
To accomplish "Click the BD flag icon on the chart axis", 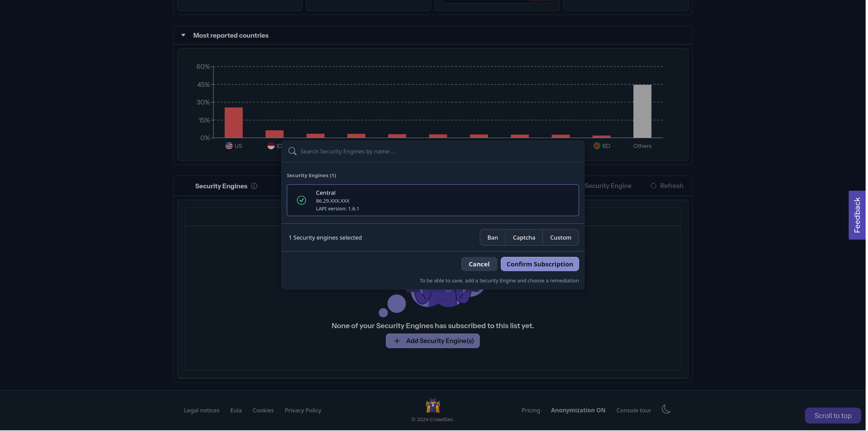I will [x=596, y=146].
